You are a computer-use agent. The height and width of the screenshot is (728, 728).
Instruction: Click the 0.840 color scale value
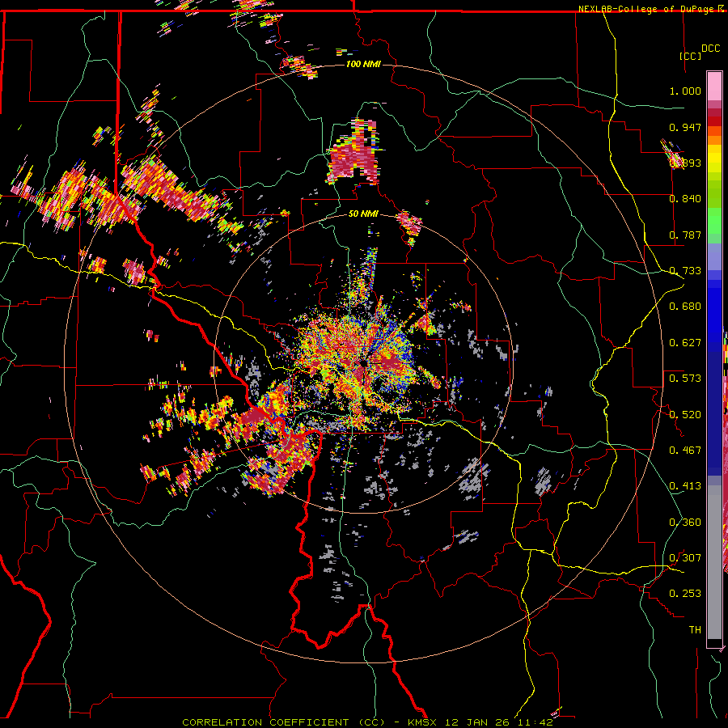685,199
